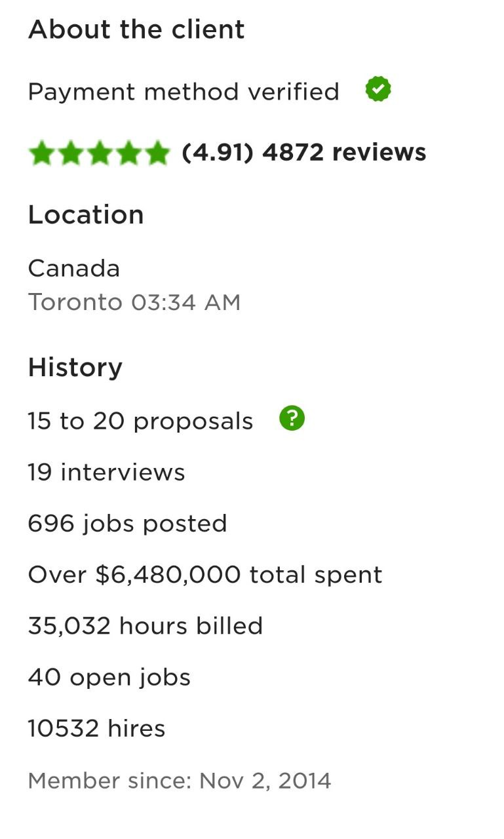Click the green payment verified badge icon

click(378, 89)
